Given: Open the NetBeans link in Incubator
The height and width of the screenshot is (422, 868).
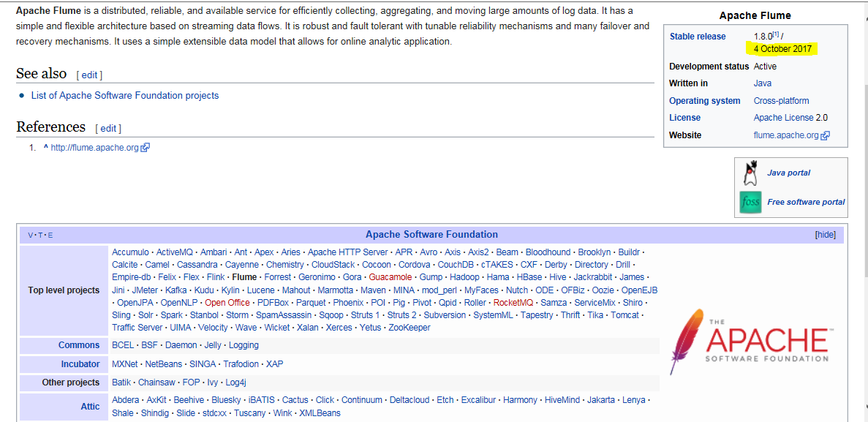Looking at the screenshot, I should 163,363.
